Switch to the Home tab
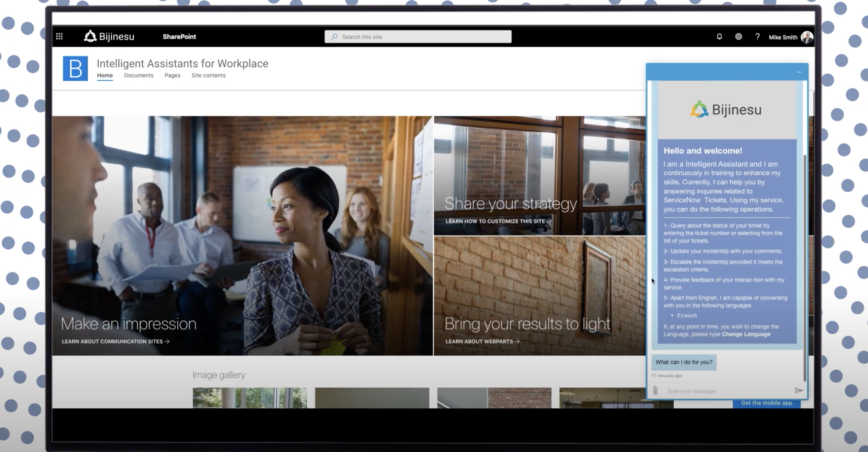Image resolution: width=868 pixels, height=452 pixels. point(105,75)
